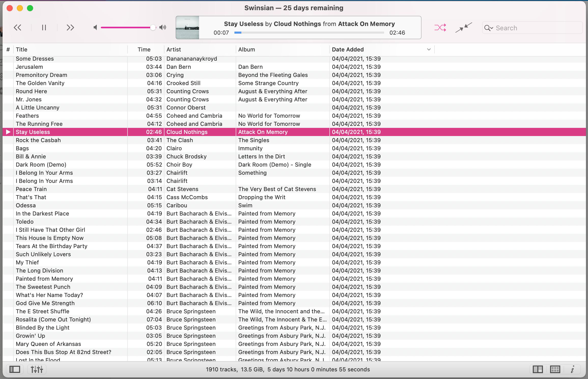Click album Letters In the Dirt
Image resolution: width=588 pixels, height=379 pixels.
(262, 156)
